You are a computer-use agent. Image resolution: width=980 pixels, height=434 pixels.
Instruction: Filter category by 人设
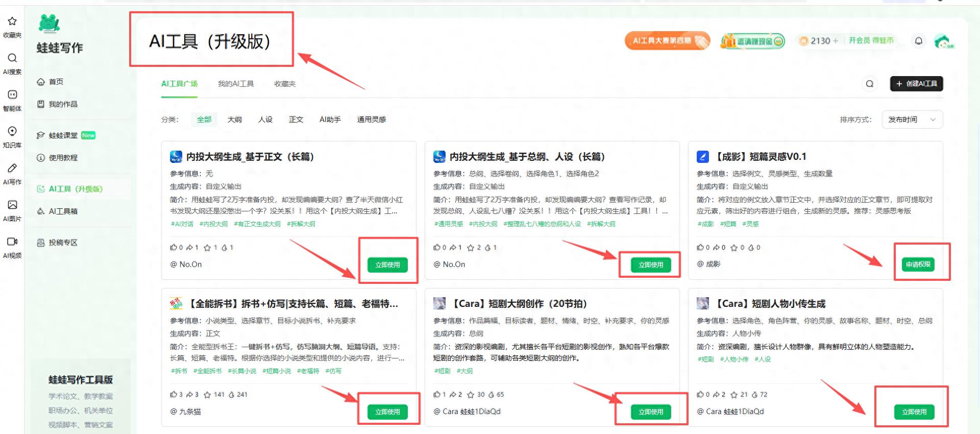[x=265, y=119]
